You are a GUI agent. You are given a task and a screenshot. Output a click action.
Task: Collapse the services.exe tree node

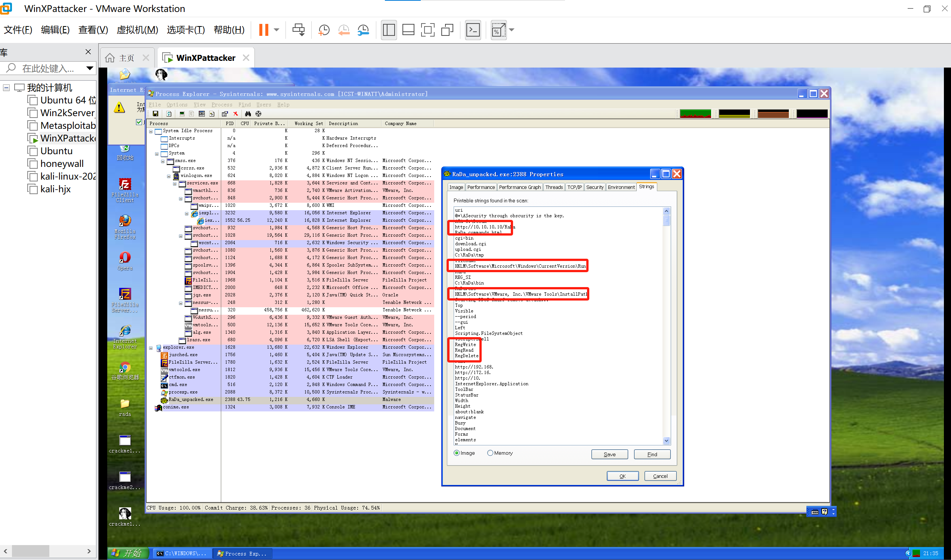[x=175, y=183]
